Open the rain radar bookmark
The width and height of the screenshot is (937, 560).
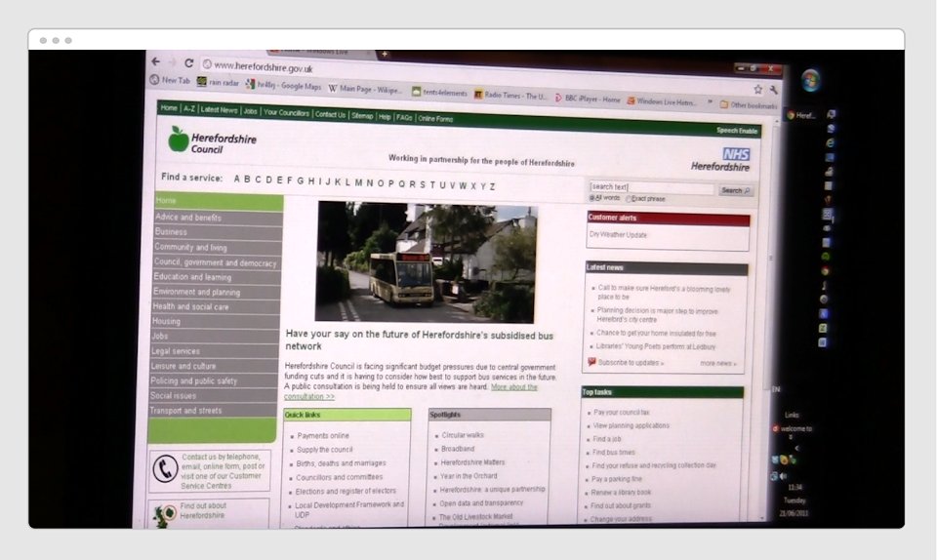(x=218, y=82)
